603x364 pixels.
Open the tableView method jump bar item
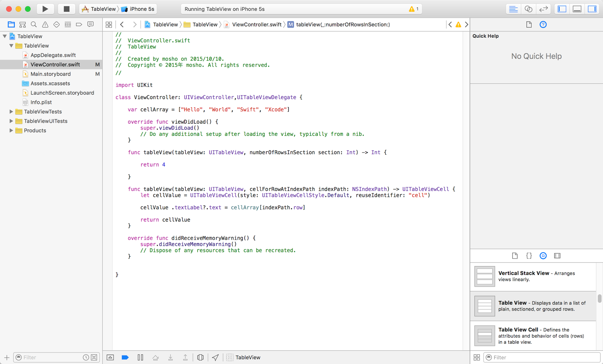pos(339,24)
